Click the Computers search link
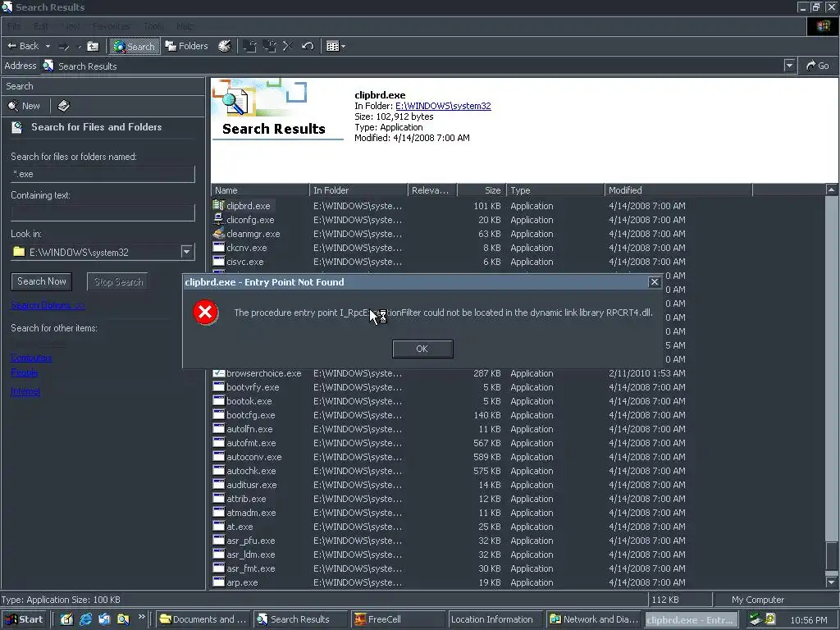The image size is (840, 630). 31,358
